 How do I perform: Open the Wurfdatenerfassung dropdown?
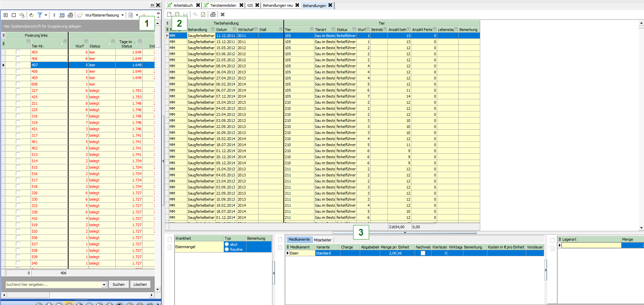click(122, 15)
